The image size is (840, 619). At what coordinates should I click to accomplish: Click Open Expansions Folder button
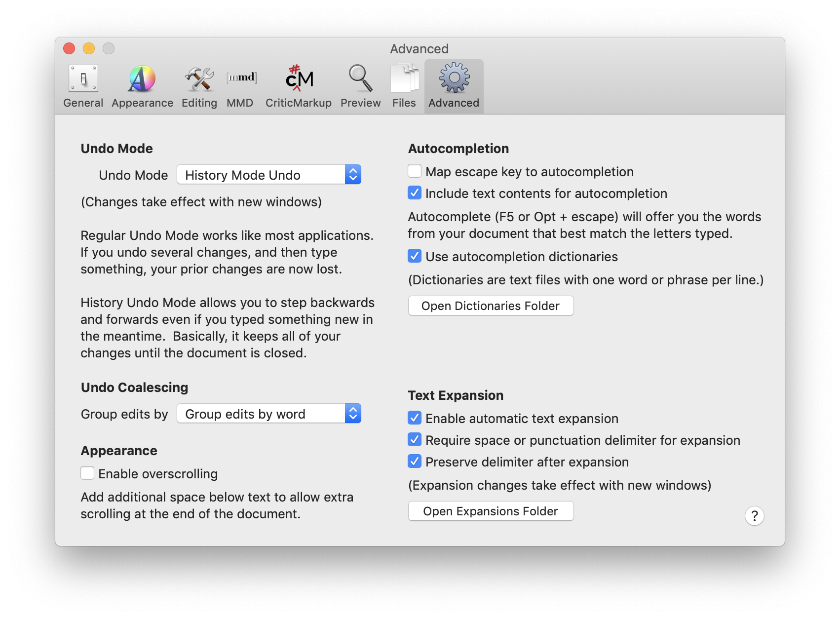[x=491, y=511]
